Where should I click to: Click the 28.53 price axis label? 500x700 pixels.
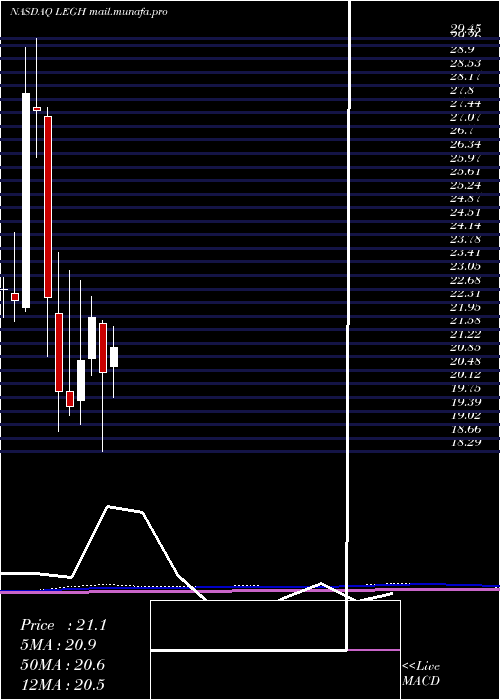coord(465,62)
